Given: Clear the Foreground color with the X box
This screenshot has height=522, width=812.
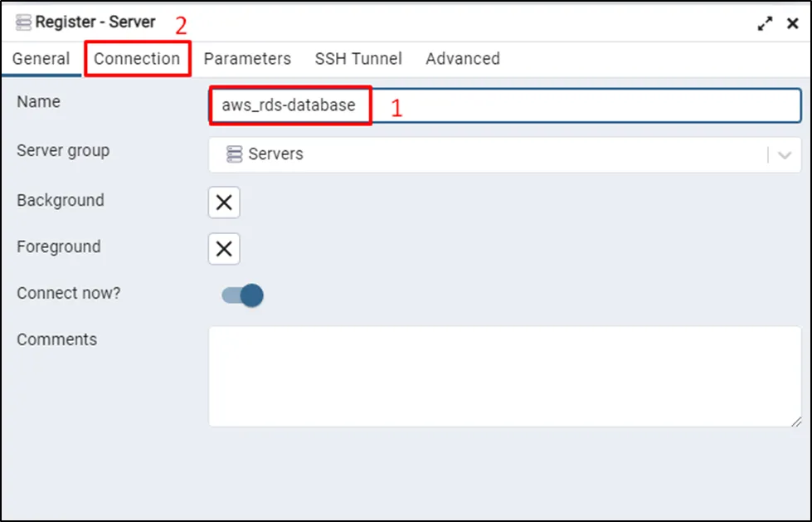Looking at the screenshot, I should pos(224,249).
